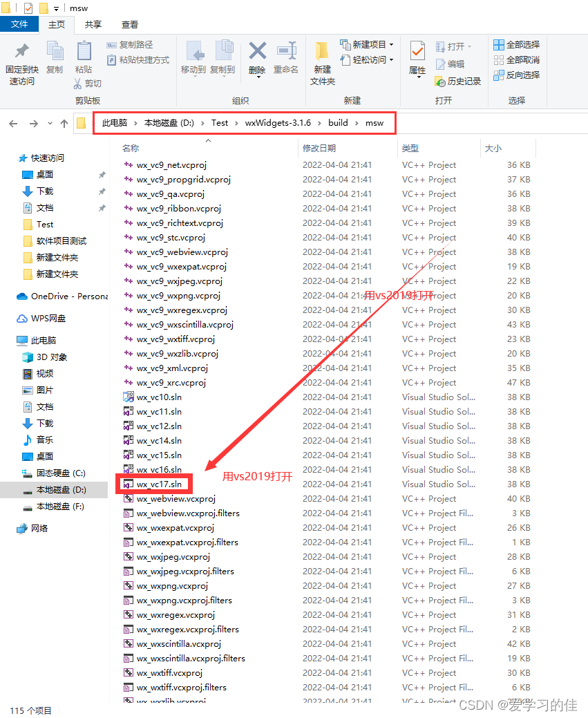Screen dimensions: 588x718
Task: Select file wx_vc12.sln
Action: point(159,426)
